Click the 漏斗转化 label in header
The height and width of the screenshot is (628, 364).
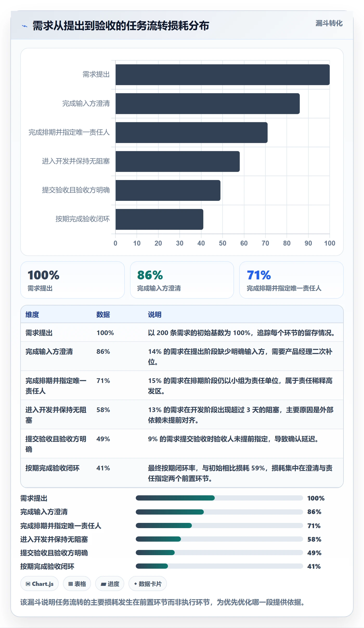329,23
